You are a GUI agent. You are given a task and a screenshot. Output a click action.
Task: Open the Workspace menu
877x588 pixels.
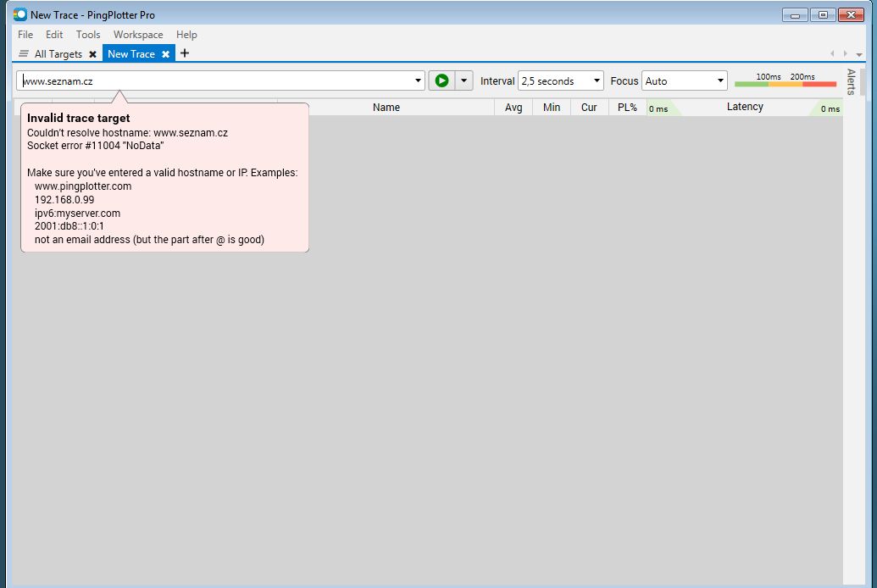[x=138, y=34]
